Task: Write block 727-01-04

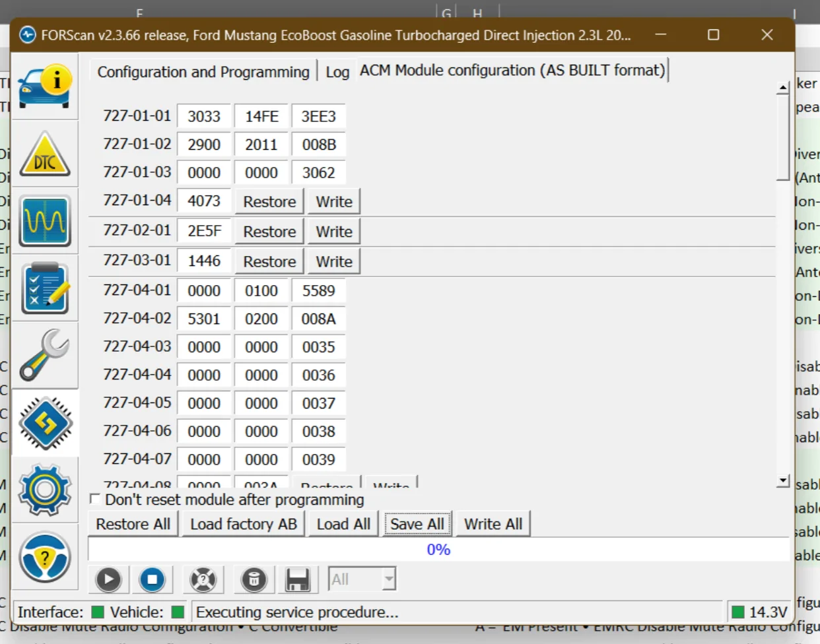Action: (334, 201)
